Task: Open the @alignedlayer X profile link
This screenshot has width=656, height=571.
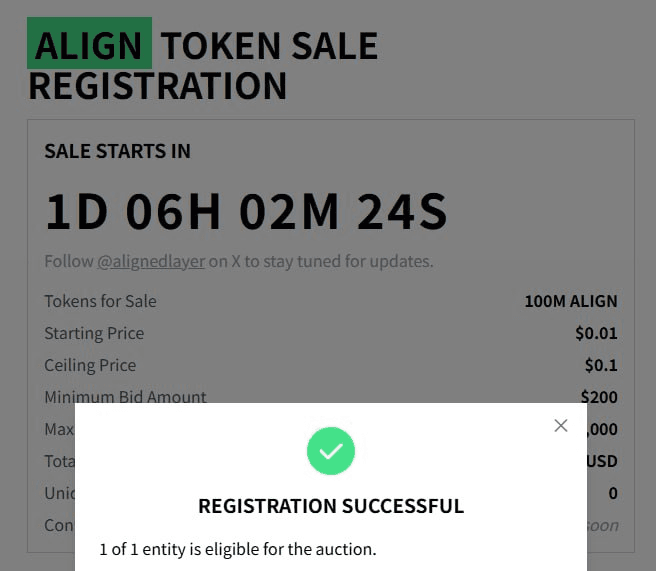Action: 151,262
